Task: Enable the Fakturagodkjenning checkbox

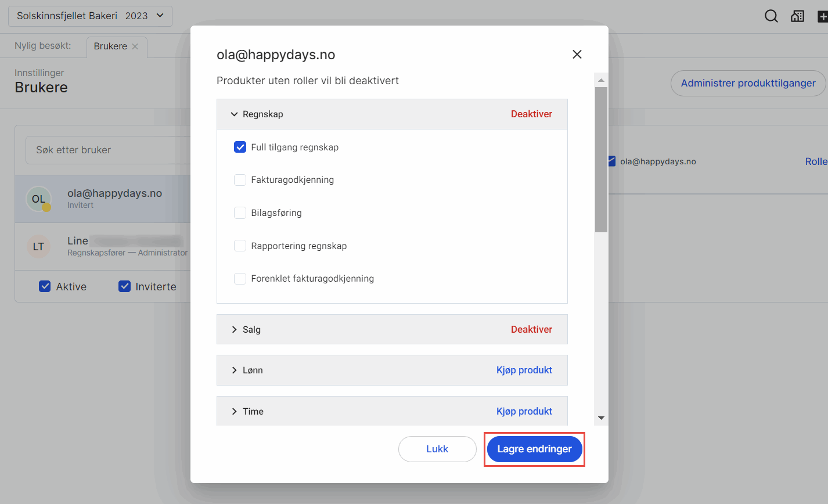Action: (x=240, y=180)
